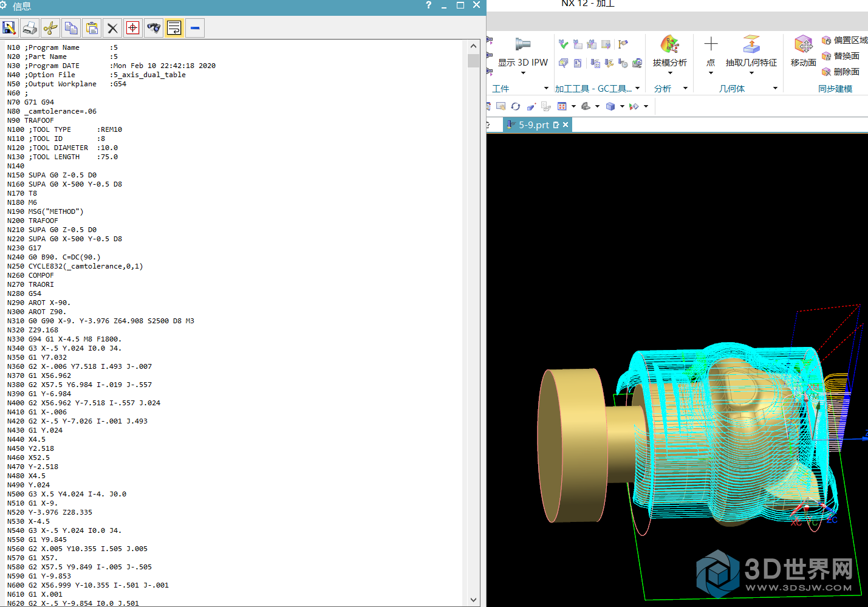The image size is (868, 607).
Task: Click the Copy icon in Information toolbar
Action: point(71,28)
